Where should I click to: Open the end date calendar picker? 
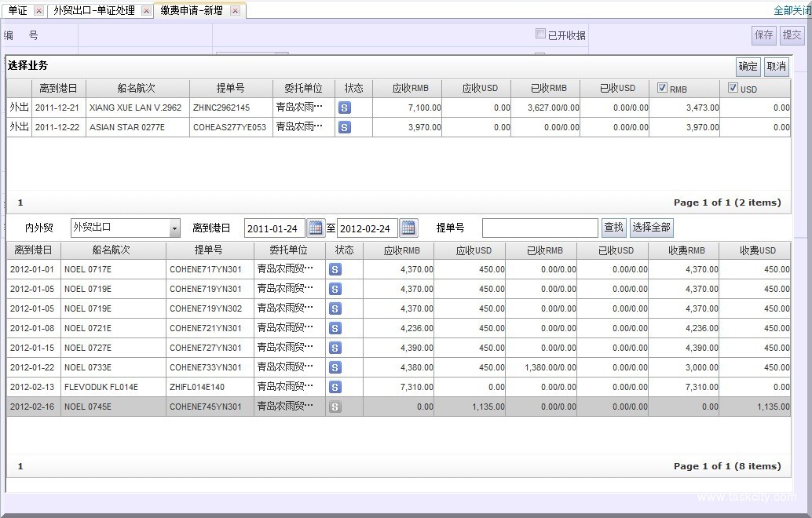click(408, 227)
